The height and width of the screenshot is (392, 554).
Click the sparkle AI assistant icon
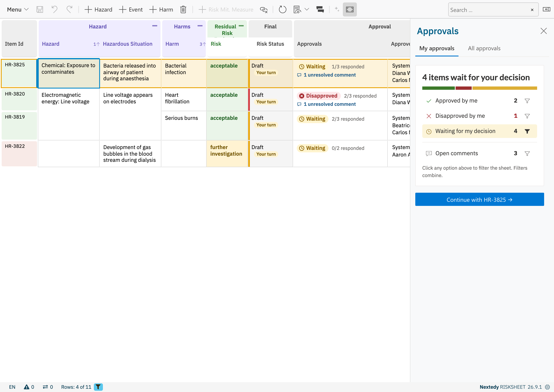point(337,10)
